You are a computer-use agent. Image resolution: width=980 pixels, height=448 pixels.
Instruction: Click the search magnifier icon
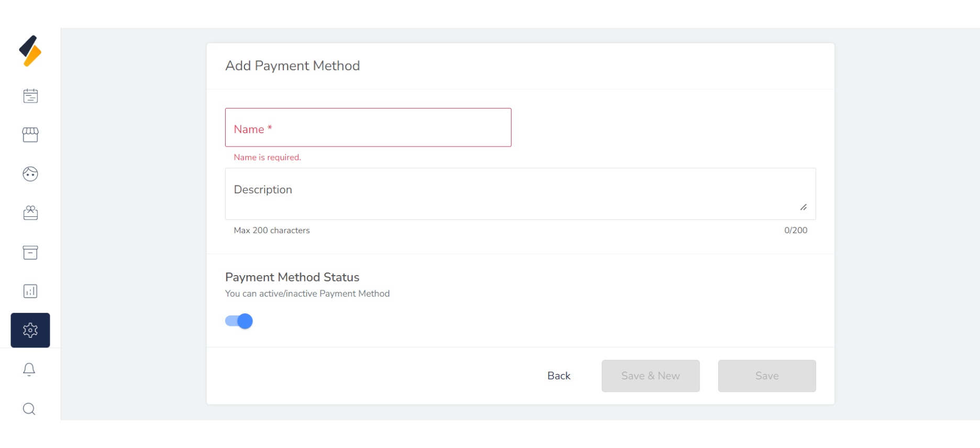(x=29, y=409)
